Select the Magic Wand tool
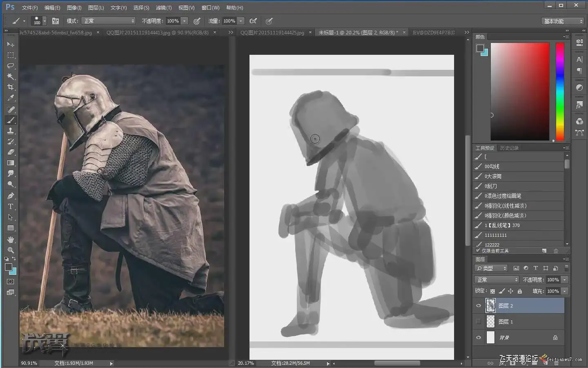 [11, 76]
